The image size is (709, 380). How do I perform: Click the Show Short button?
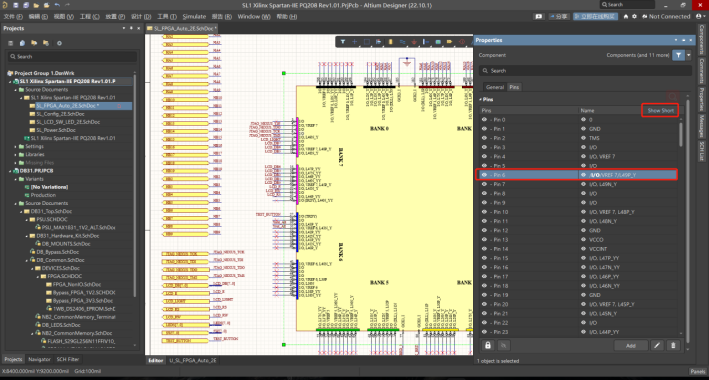coord(660,110)
